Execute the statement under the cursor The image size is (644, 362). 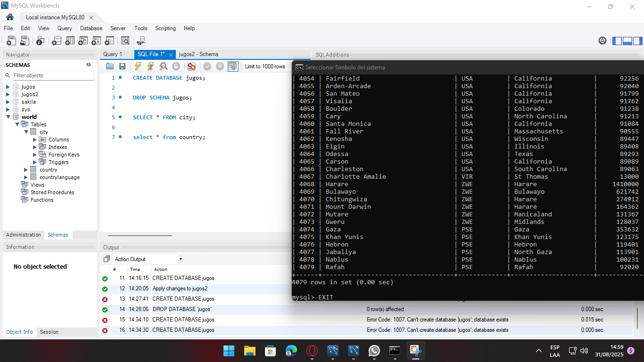151,66
